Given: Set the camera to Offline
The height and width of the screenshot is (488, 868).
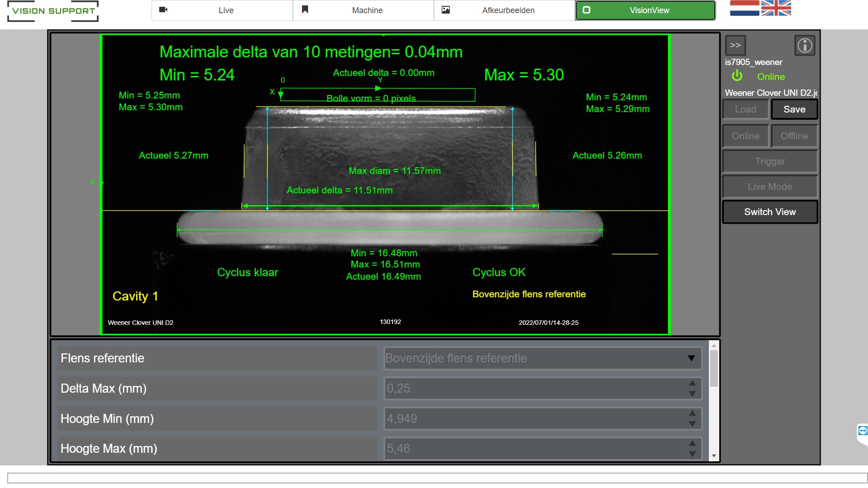Looking at the screenshot, I should point(794,136).
